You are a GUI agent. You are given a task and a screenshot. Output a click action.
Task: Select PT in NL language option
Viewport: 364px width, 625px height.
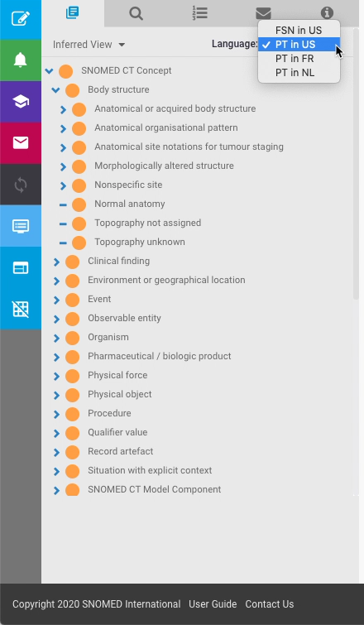(x=295, y=73)
